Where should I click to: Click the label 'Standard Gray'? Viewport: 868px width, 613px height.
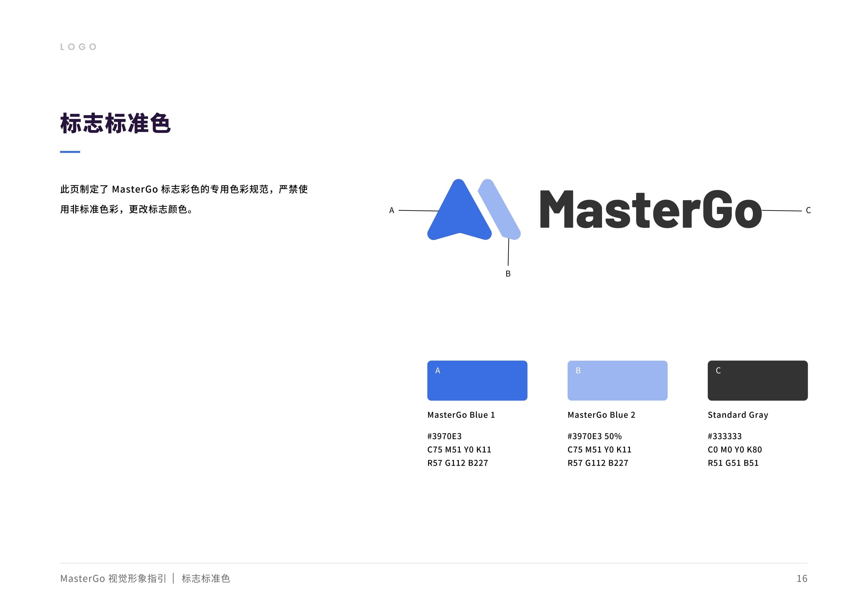pos(738,415)
